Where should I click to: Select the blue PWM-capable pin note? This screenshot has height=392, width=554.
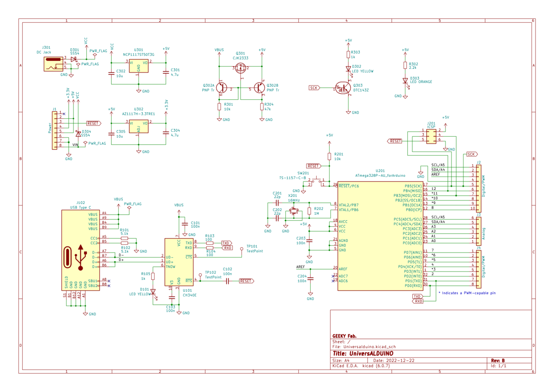pos(467,293)
